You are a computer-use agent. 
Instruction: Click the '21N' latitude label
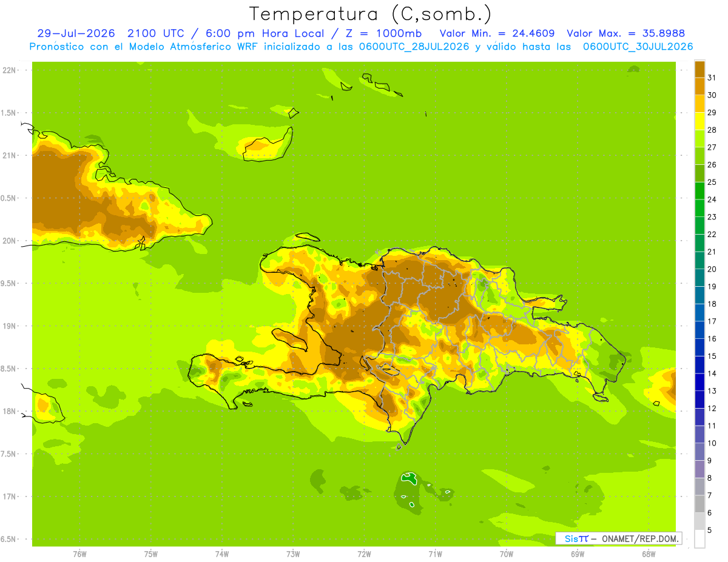(9, 155)
